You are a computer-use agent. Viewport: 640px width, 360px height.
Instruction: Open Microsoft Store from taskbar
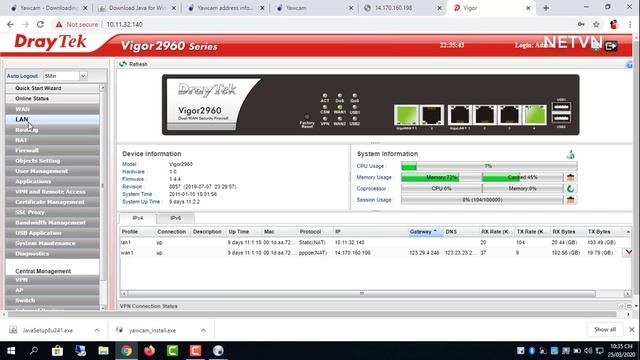tap(57, 351)
